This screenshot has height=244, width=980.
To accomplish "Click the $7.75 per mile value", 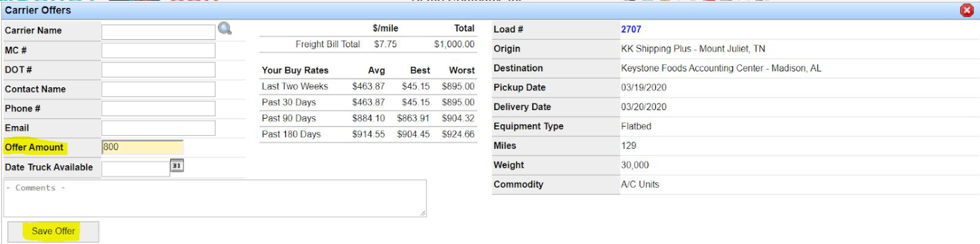I will (385, 45).
